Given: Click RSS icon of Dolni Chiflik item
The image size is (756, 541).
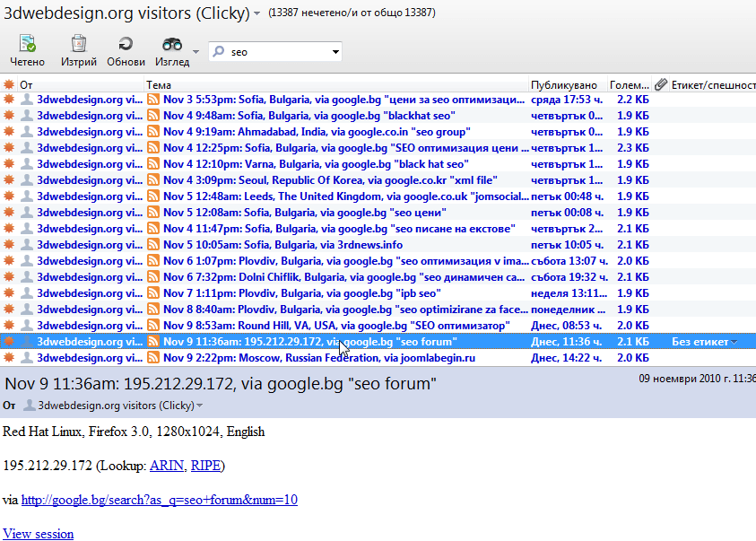Looking at the screenshot, I should (153, 276).
